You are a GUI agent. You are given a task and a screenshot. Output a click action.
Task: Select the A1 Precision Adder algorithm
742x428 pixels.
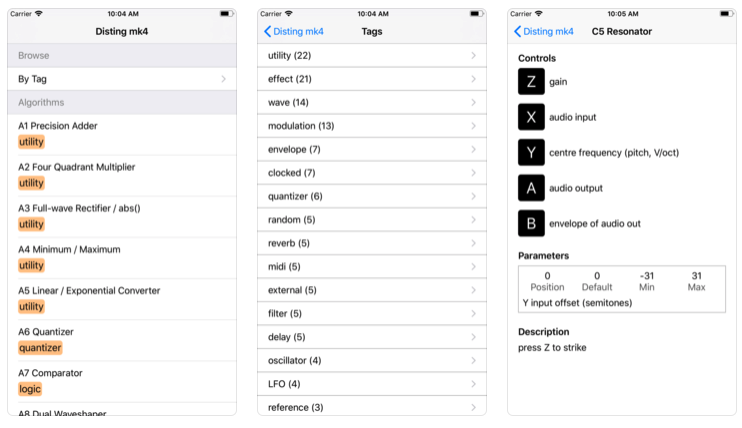coord(122,134)
